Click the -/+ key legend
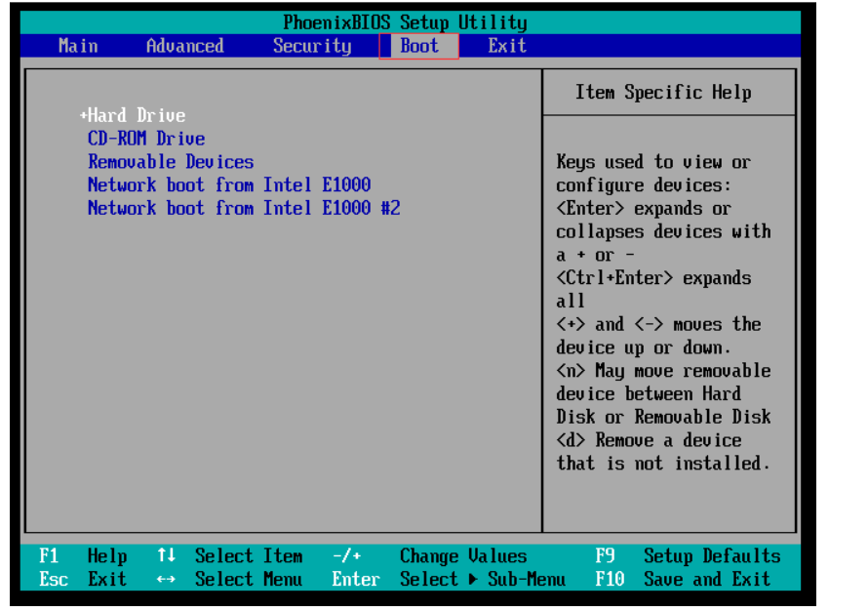Screen dimensions: 868x612 [347, 555]
